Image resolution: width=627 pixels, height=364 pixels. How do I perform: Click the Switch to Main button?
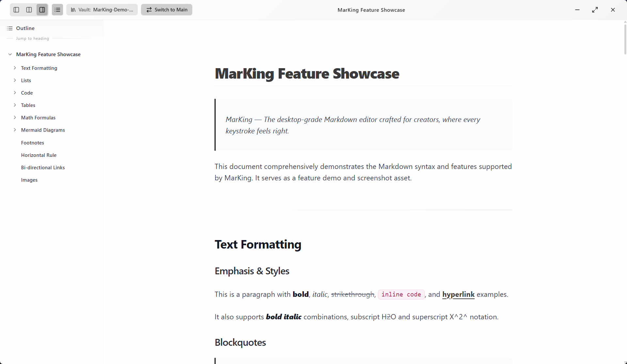[166, 10]
